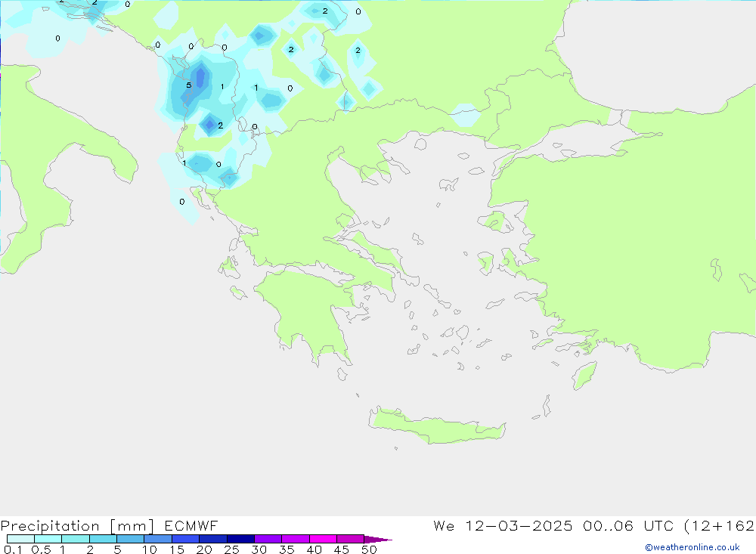Click the 'We' weekday label
Viewport: 756px width, 554px height.
(444, 526)
